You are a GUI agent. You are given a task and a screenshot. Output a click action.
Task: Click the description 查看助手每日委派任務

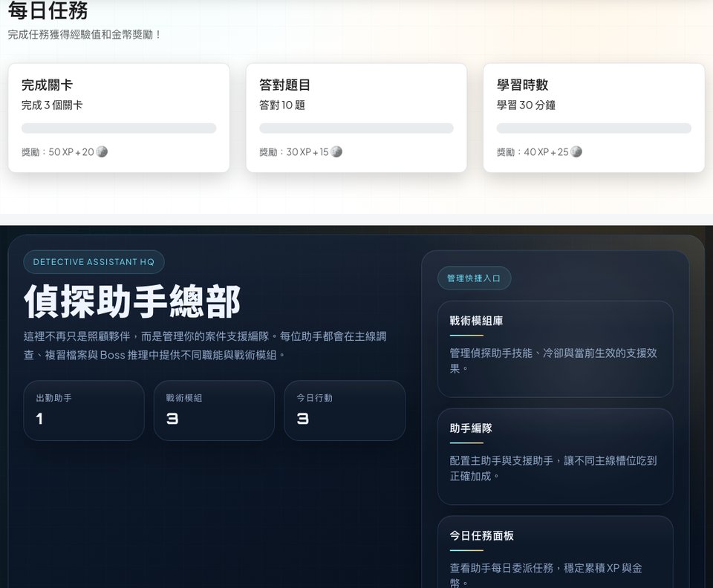(546, 575)
